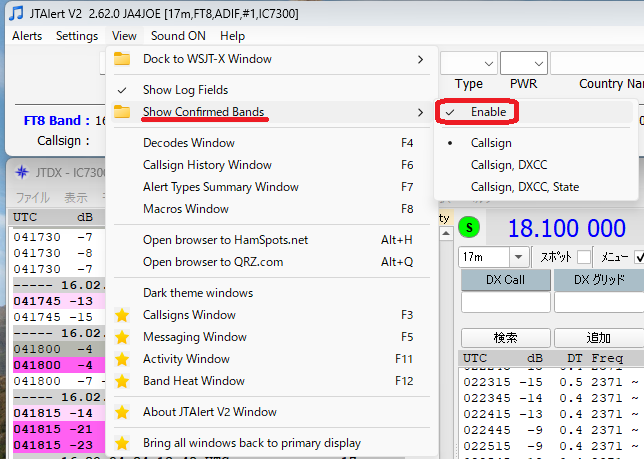The height and width of the screenshot is (459, 644).
Task: Select decode row 022445 -9
Action: pos(551,430)
